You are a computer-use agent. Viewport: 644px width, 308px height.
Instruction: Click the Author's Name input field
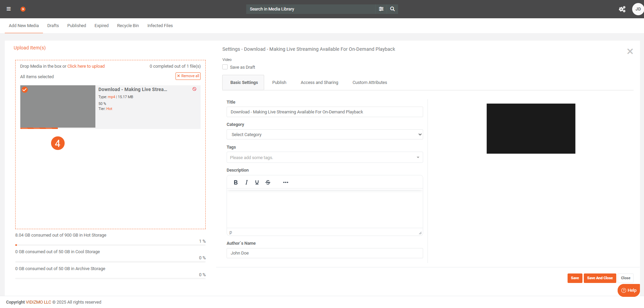(324, 253)
